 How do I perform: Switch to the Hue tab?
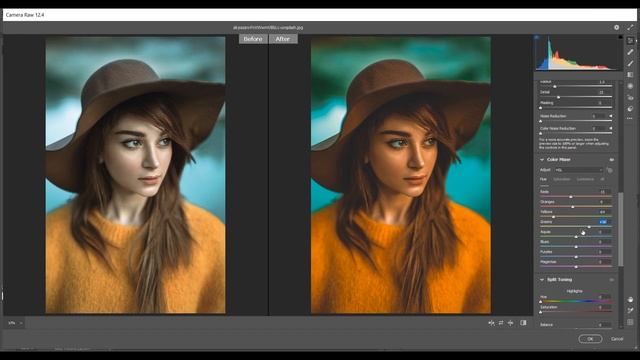pos(543,179)
